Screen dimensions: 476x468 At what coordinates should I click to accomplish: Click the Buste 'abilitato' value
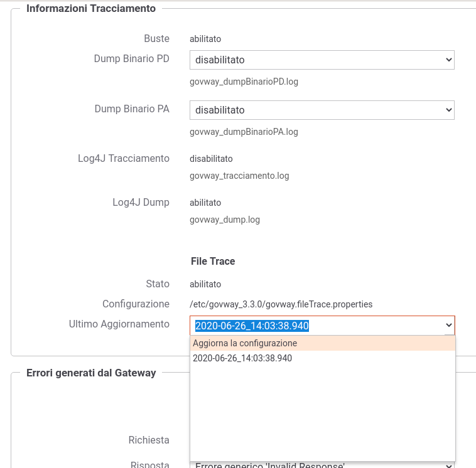(x=205, y=39)
